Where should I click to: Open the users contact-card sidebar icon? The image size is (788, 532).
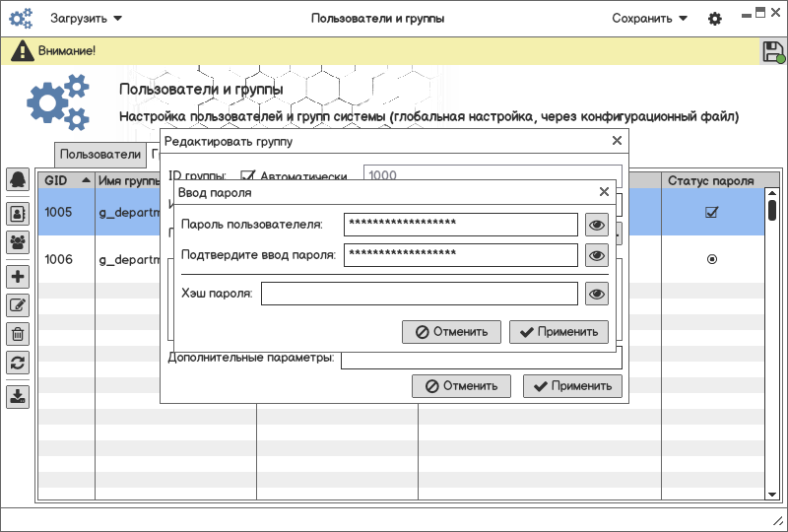18,212
